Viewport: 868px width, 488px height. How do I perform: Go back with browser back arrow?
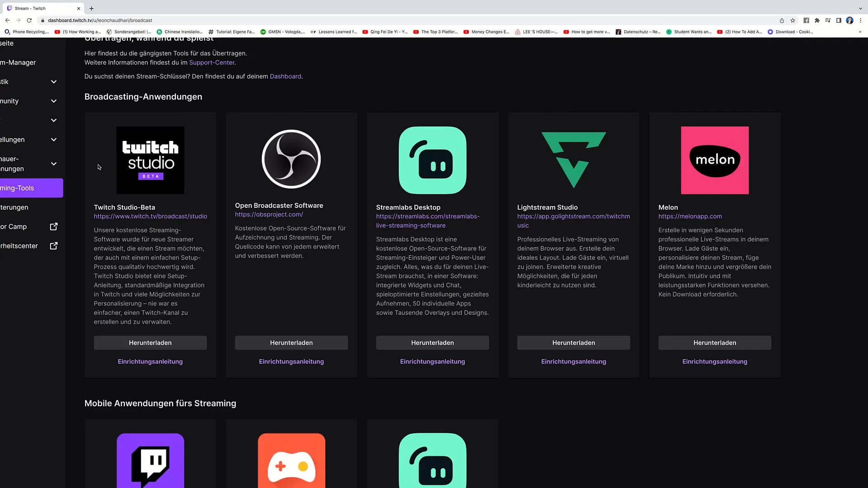click(x=7, y=20)
